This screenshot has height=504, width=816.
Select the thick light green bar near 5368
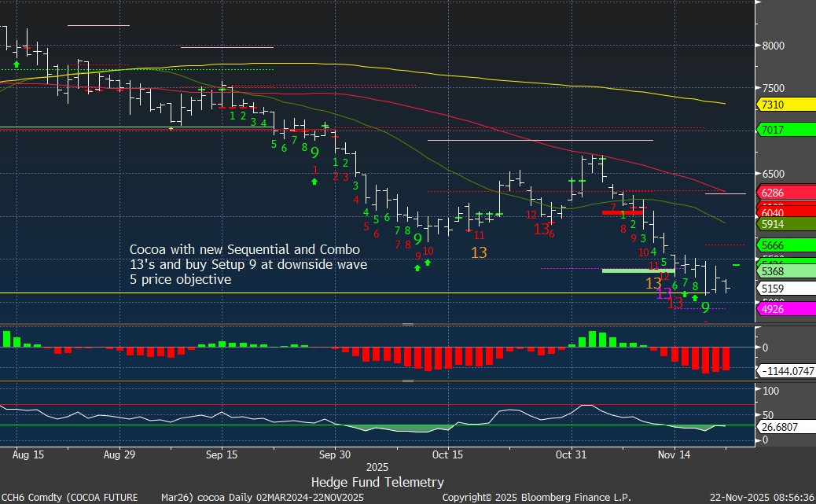tap(638, 270)
